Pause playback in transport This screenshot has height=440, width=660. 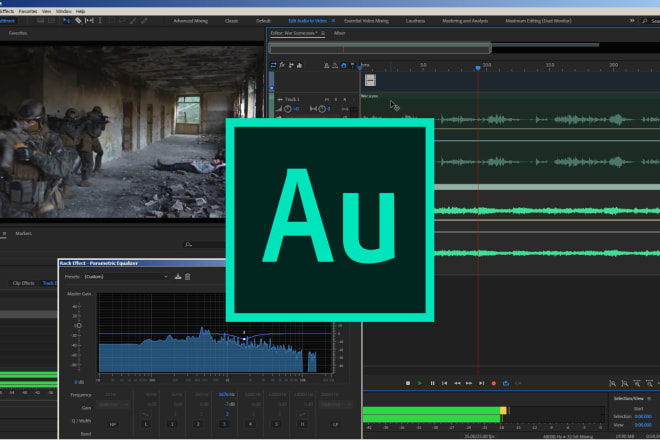[432, 383]
